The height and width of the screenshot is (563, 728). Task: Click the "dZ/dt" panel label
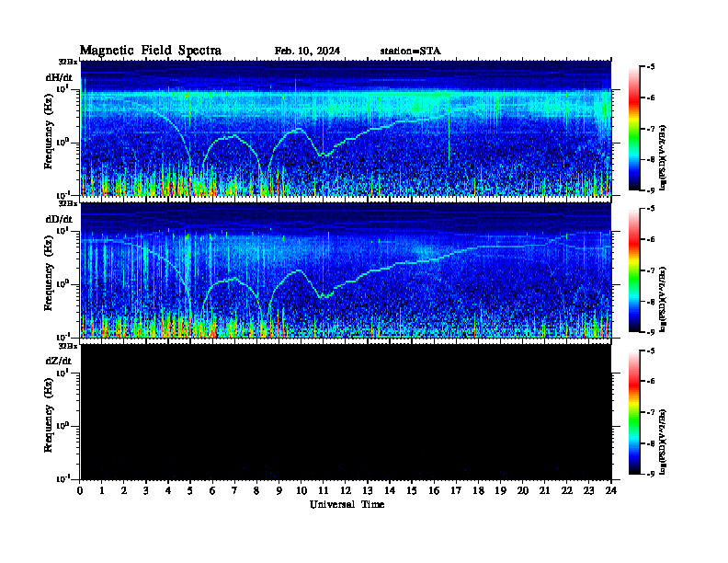click(x=59, y=361)
